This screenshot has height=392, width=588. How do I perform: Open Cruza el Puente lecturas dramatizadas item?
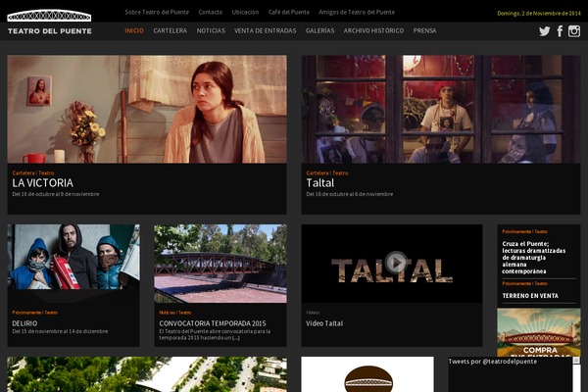tap(534, 258)
